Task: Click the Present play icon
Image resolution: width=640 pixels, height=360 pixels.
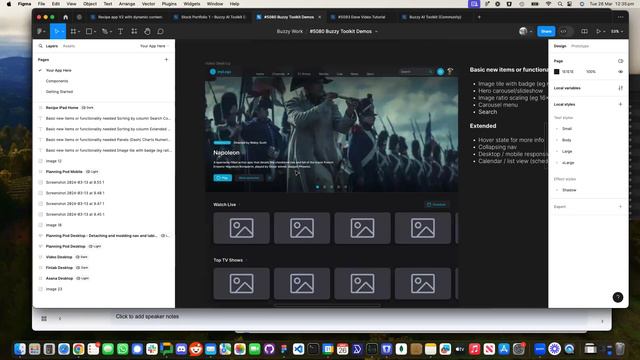Action: point(598,31)
